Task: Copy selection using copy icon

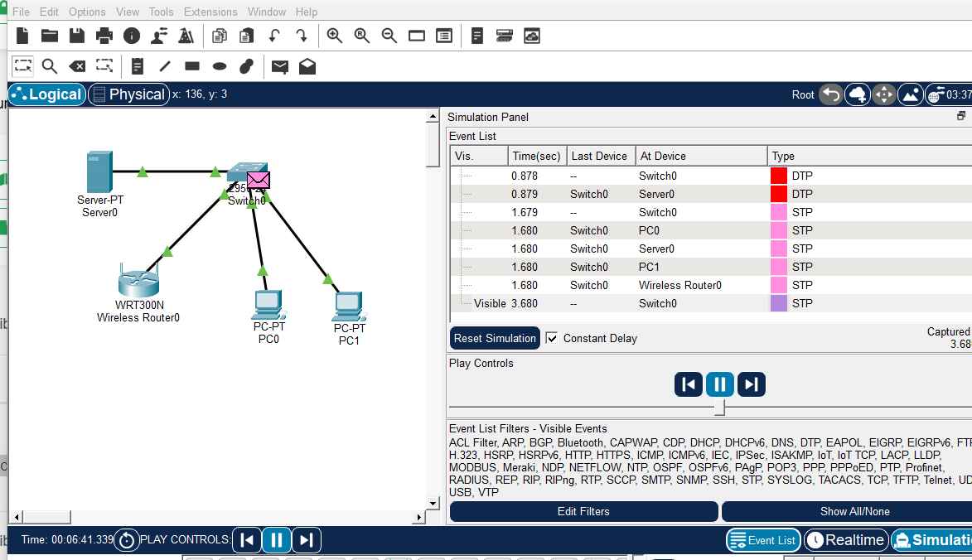Action: click(x=220, y=36)
